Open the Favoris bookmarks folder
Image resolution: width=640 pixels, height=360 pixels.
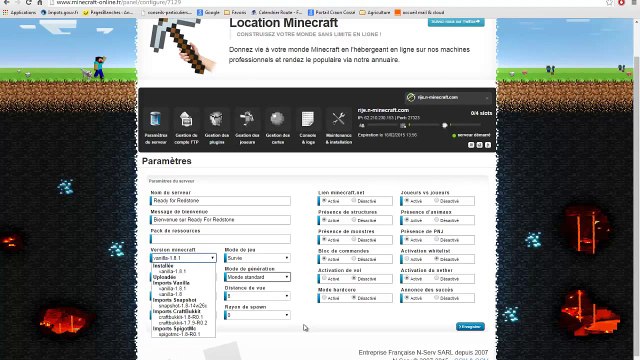(235, 13)
